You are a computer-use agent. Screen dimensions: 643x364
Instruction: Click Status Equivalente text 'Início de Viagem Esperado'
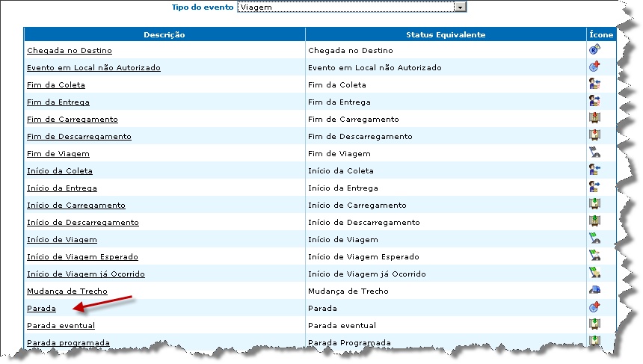pyautogui.click(x=363, y=257)
